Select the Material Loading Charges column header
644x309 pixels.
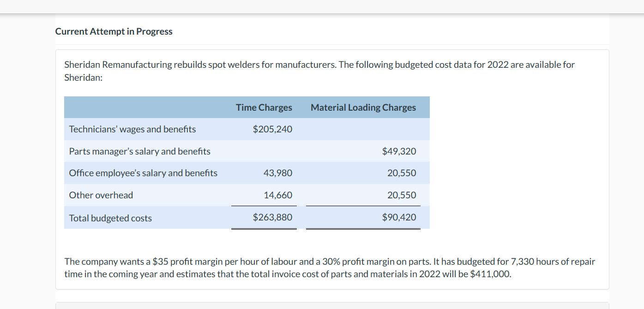[363, 107]
